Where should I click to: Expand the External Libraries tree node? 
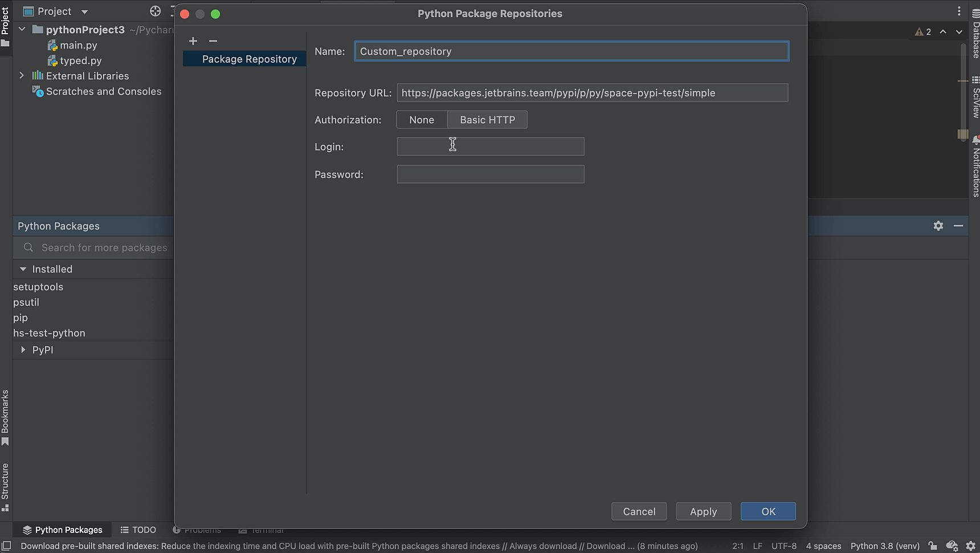click(x=22, y=75)
